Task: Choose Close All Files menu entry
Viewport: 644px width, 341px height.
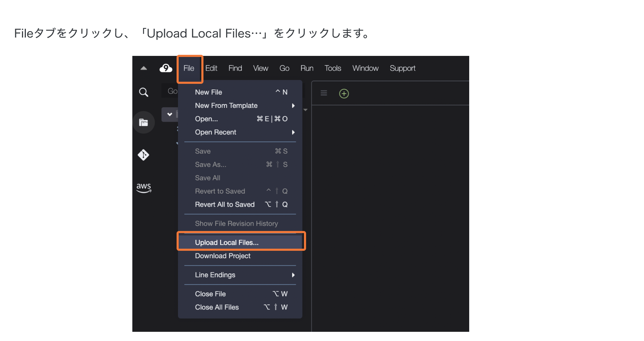Action: [217, 307]
